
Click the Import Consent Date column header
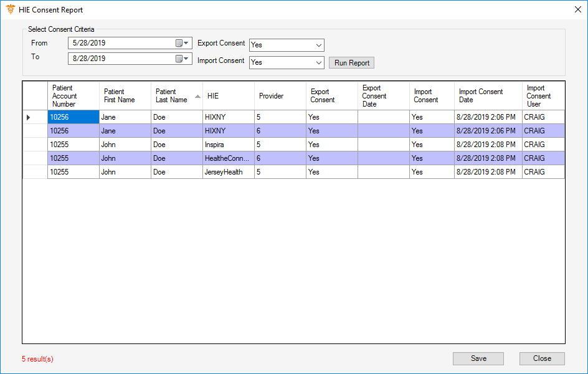pyautogui.click(x=488, y=96)
